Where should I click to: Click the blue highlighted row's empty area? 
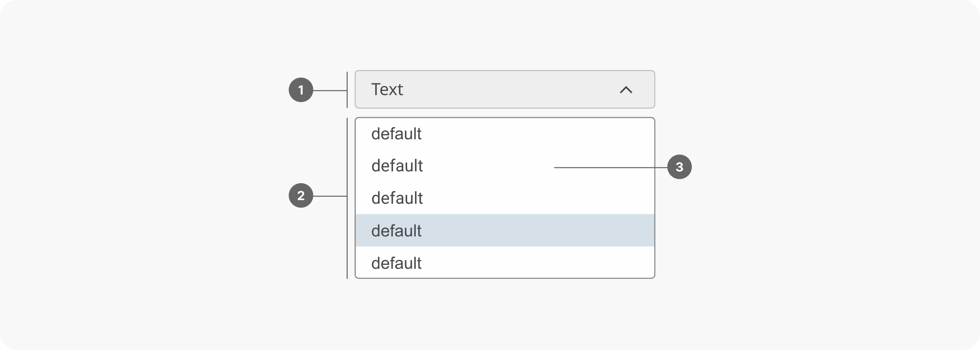(x=544, y=230)
